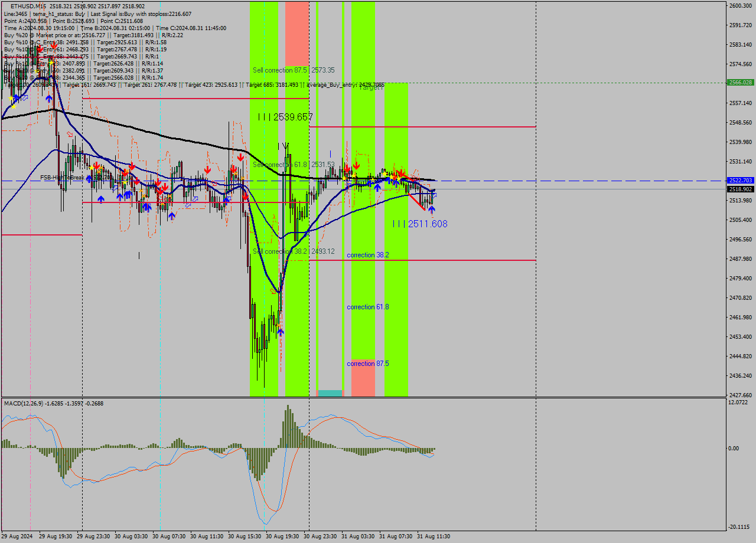Click the 0.00 MACD scale value

(734, 448)
